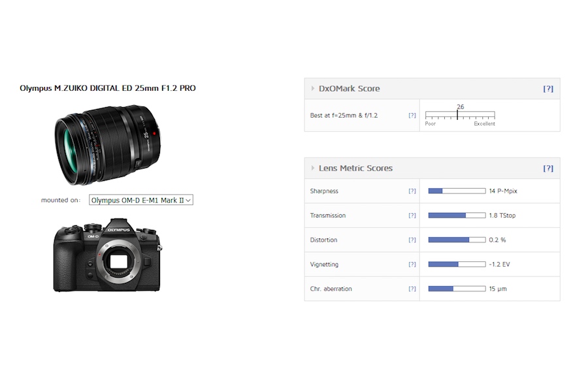The width and height of the screenshot is (588, 392).
Task: Click the help icon in Lens Metric Scores header
Action: [x=547, y=169]
